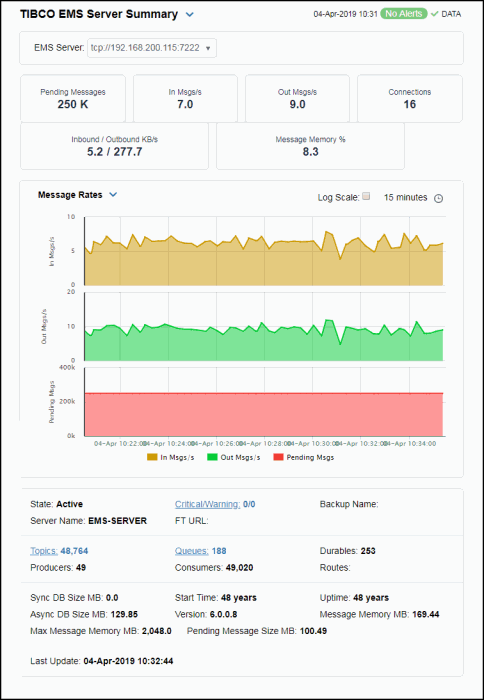This screenshot has width=484, height=700.
Task: Click the Last Update timestamp 04-Apr-2019 10:32:44
Action: (129, 661)
